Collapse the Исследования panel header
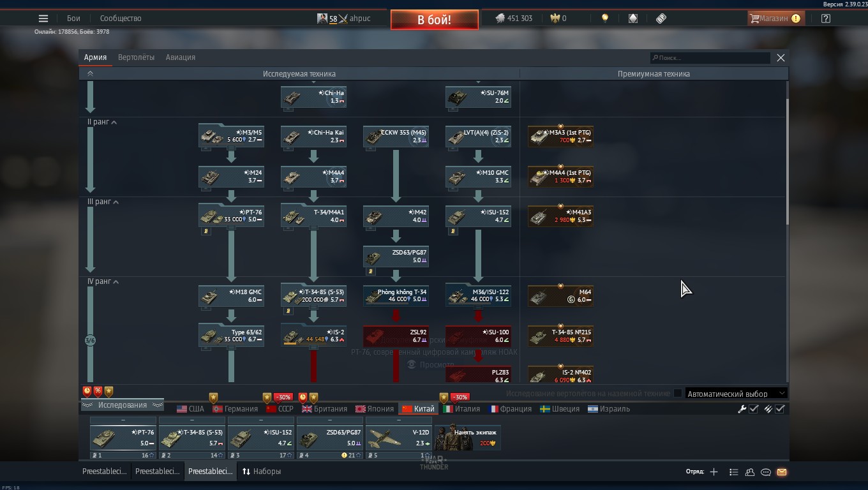The width and height of the screenshot is (868, 490). [x=122, y=405]
